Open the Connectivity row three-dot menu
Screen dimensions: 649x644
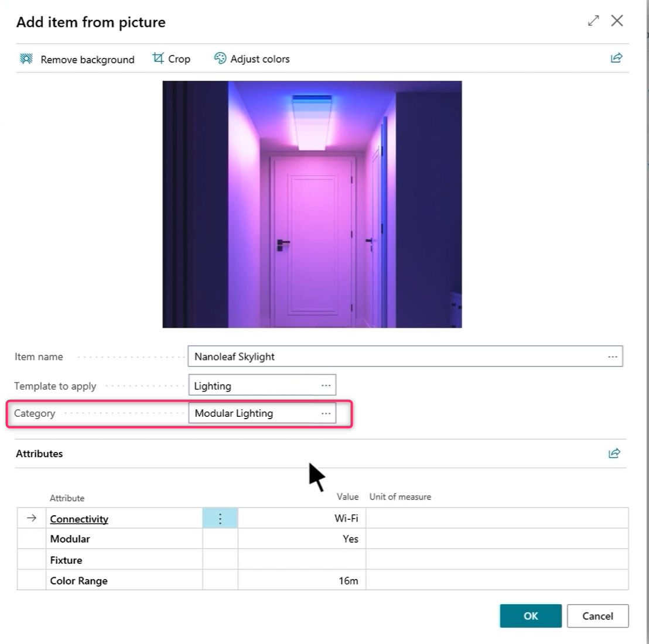tap(220, 519)
